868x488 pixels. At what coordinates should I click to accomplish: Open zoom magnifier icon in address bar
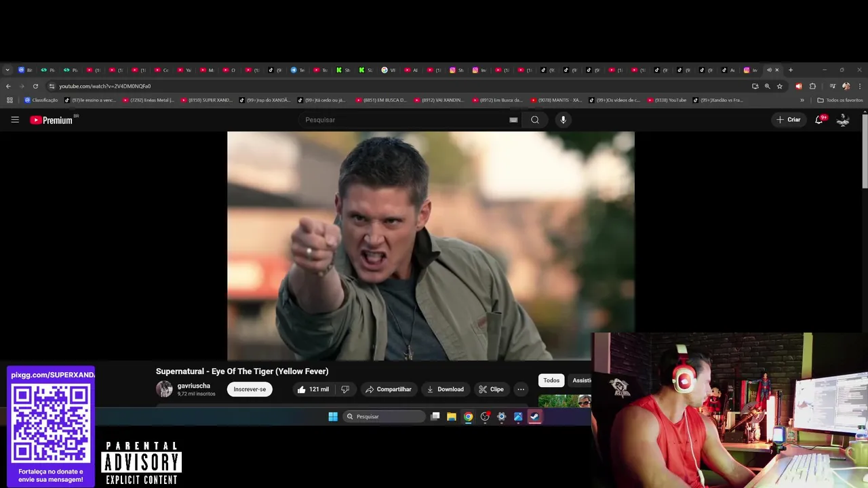coord(768,86)
